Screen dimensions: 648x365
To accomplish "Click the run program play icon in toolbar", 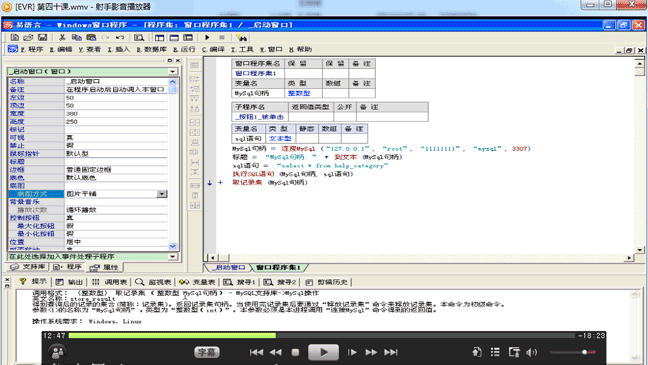I will tap(207, 38).
